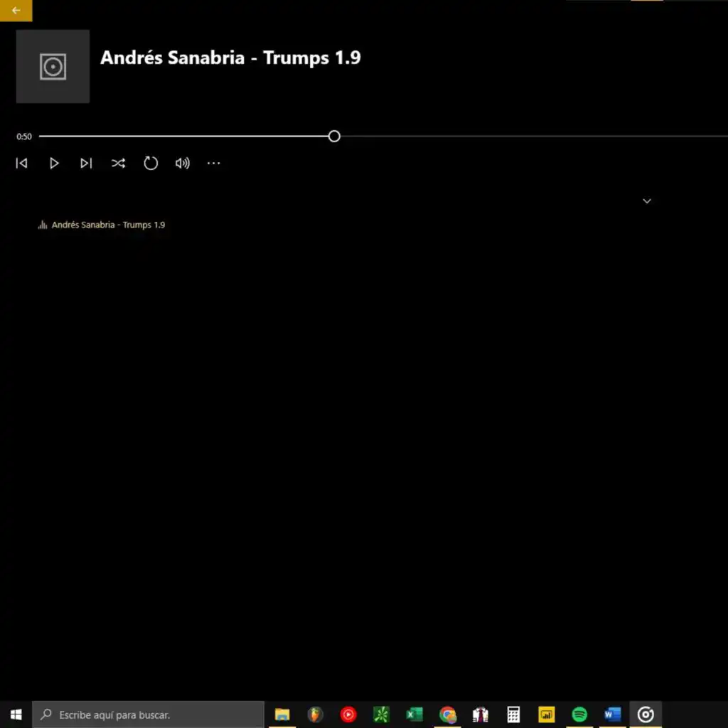Click the album art placeholder thumbnail

coord(53,66)
